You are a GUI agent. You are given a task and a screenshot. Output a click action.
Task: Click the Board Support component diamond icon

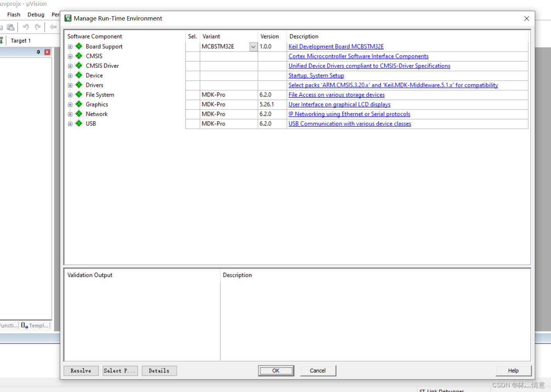pyautogui.click(x=79, y=46)
